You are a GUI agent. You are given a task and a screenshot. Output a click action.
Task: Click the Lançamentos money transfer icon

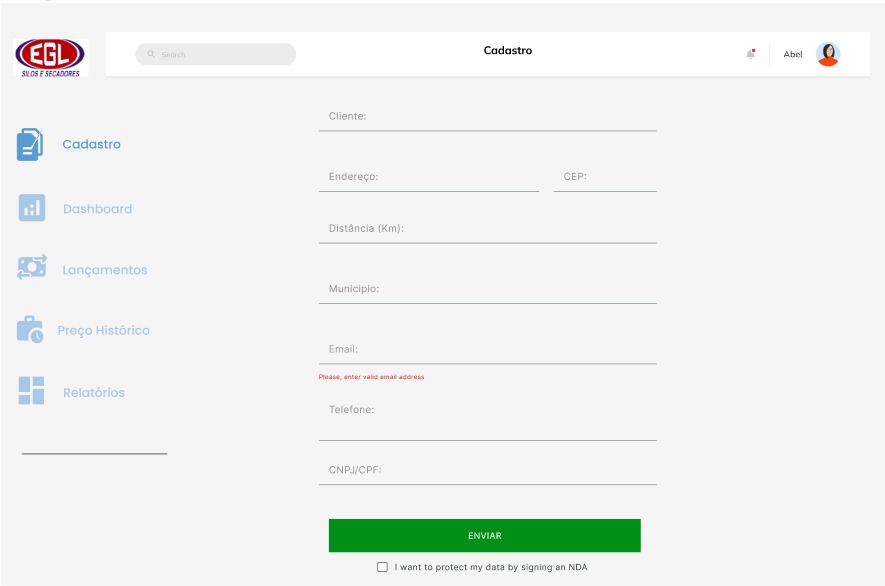pos(31,268)
